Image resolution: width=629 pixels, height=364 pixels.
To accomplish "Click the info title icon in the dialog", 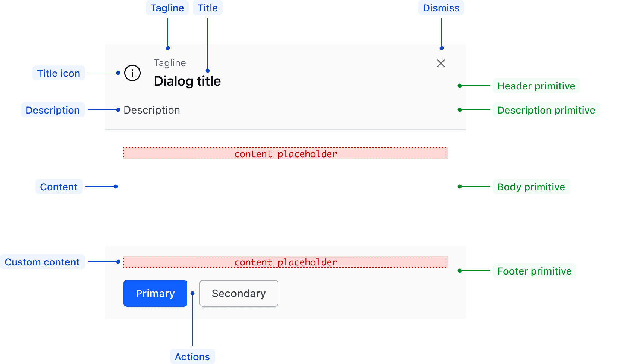I will click(132, 73).
